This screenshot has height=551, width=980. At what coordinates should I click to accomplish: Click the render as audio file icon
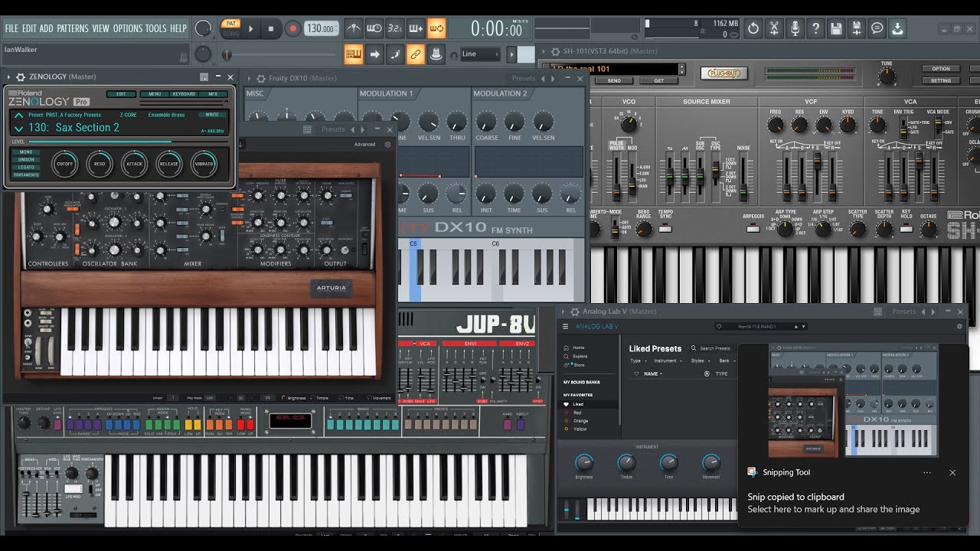tap(857, 29)
